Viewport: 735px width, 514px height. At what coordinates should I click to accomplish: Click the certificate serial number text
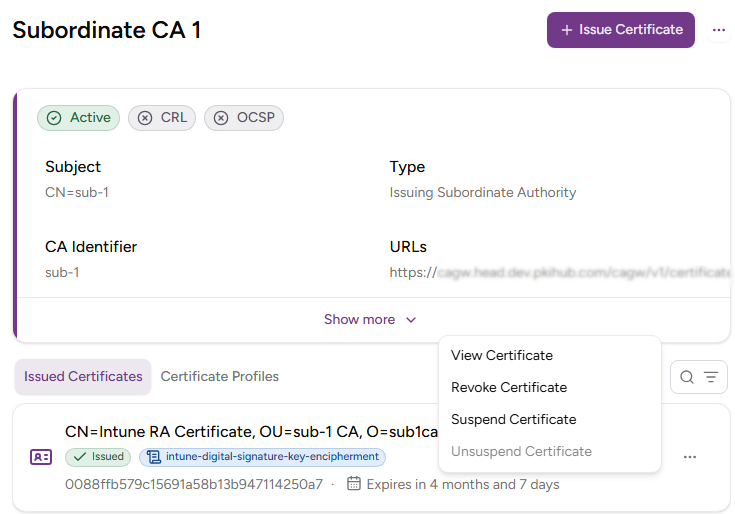[194, 484]
